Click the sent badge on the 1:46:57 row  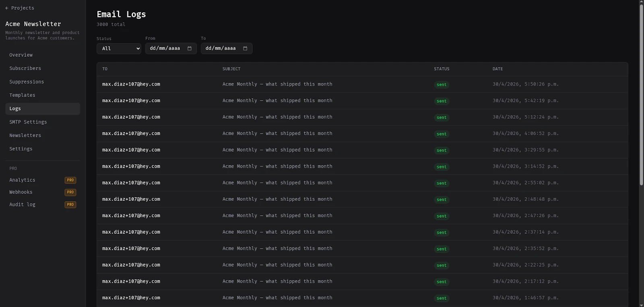point(442,299)
